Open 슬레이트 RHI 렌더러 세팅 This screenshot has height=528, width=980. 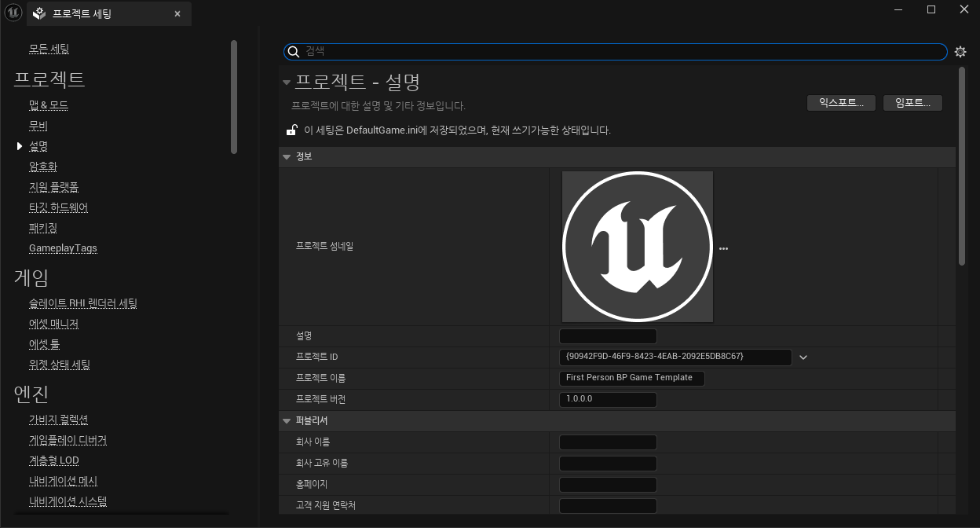tap(83, 303)
